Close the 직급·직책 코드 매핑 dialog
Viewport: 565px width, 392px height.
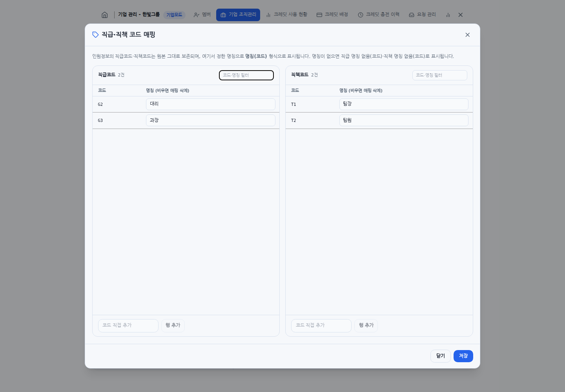point(467,35)
